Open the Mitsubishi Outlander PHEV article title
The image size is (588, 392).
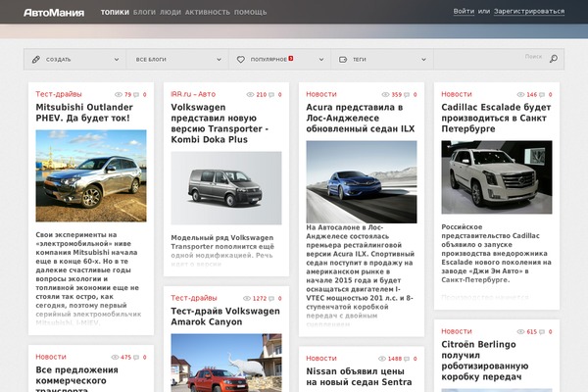click(84, 113)
